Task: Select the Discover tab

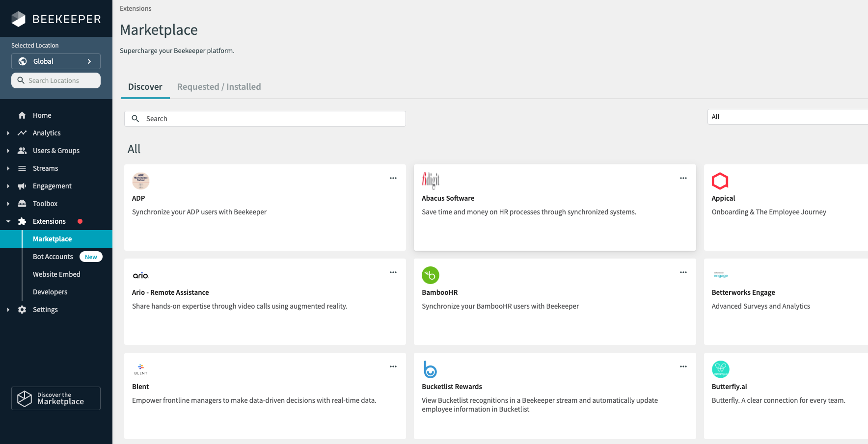Action: [x=145, y=86]
